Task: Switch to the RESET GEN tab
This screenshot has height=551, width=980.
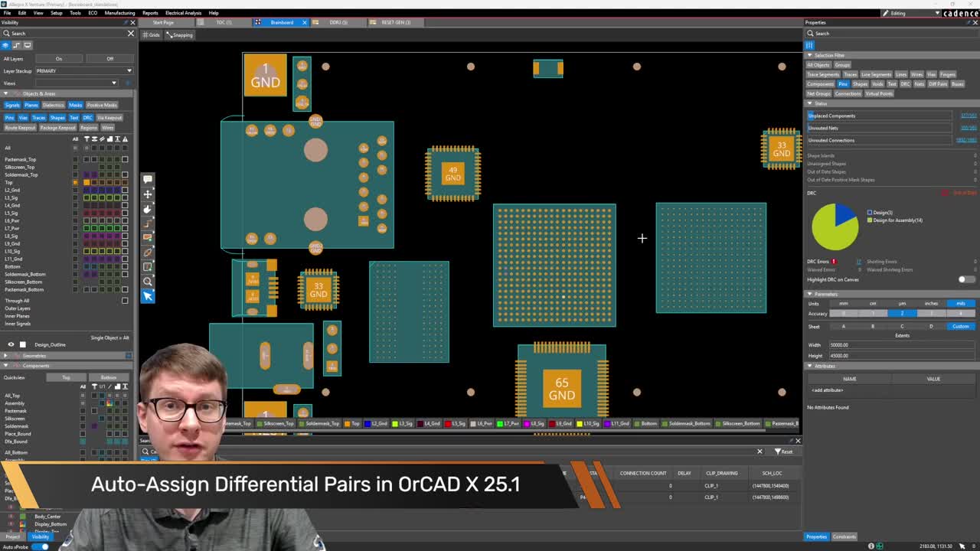Action: [x=395, y=22]
